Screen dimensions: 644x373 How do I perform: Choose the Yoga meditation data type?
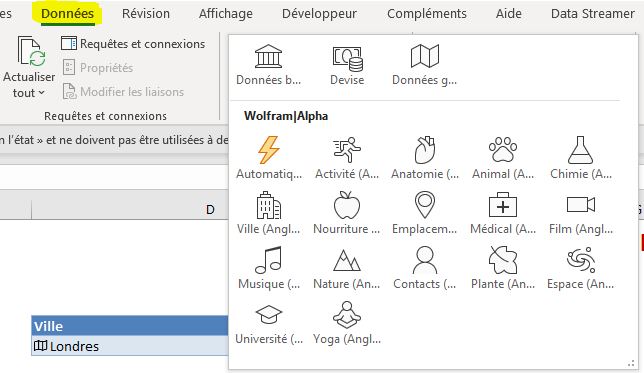(x=347, y=323)
